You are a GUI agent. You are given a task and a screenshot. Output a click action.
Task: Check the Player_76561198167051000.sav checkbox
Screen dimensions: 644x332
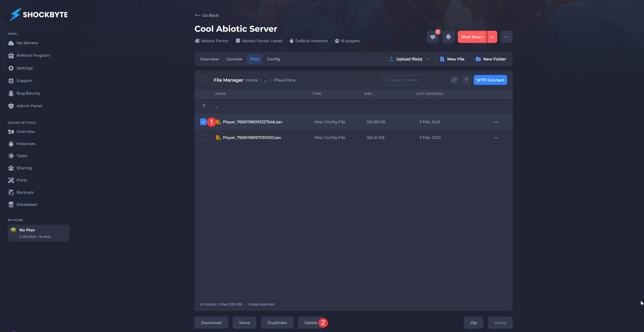203,138
